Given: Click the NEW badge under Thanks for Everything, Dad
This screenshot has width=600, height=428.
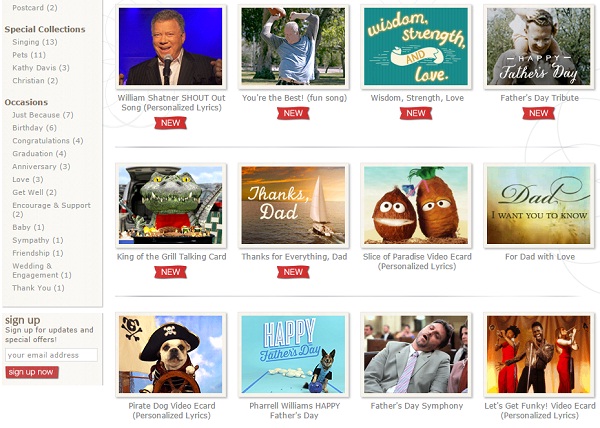Looking at the screenshot, I should pyautogui.click(x=293, y=272).
